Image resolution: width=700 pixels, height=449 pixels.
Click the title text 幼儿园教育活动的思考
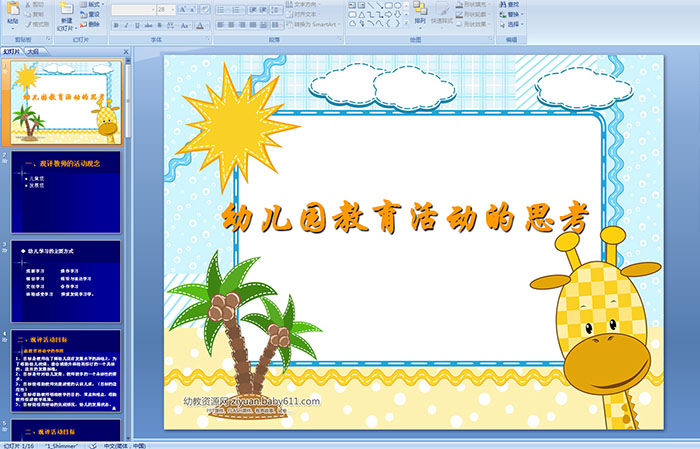[x=406, y=217]
